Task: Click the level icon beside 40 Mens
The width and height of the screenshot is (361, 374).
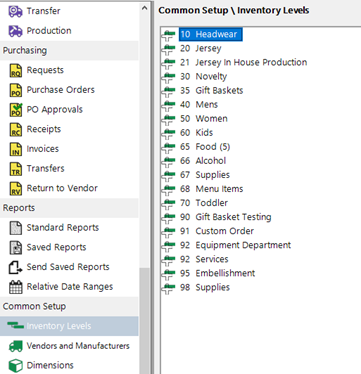Action: coord(169,105)
